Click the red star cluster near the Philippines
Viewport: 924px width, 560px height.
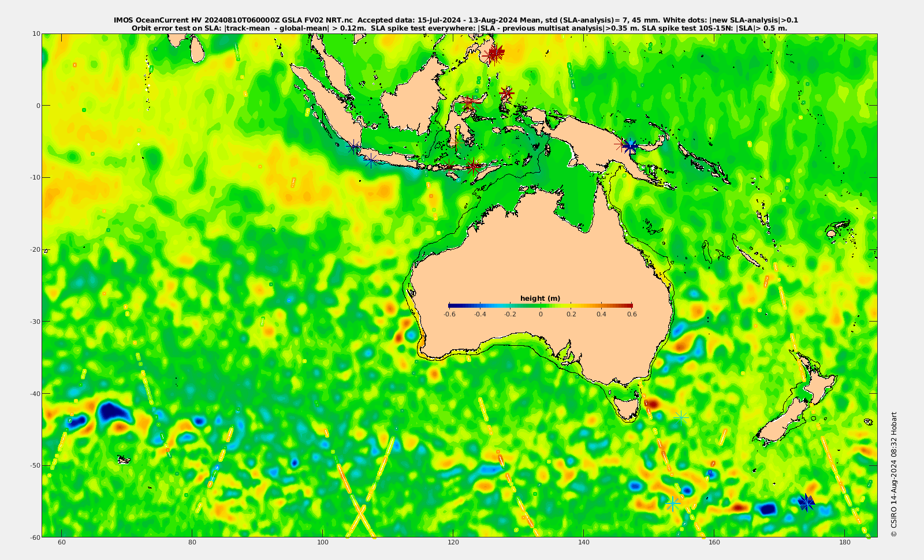pyautogui.click(x=494, y=53)
